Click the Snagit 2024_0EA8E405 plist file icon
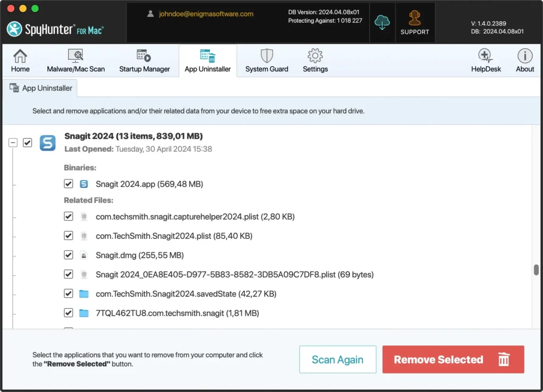The image size is (543, 392). pos(84,275)
